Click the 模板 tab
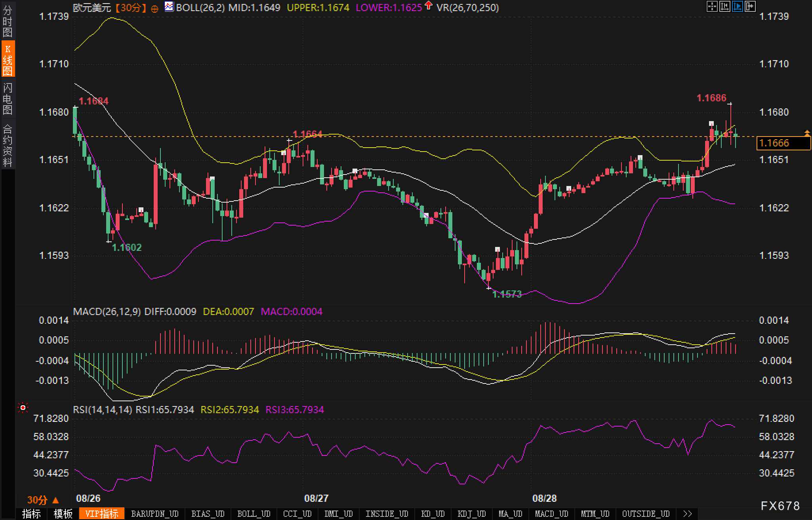This screenshot has height=520, width=812. pyautogui.click(x=63, y=514)
